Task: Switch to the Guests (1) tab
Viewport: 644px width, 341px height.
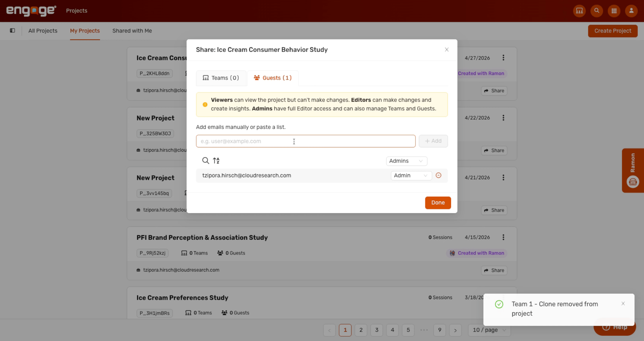Action: 273,78
